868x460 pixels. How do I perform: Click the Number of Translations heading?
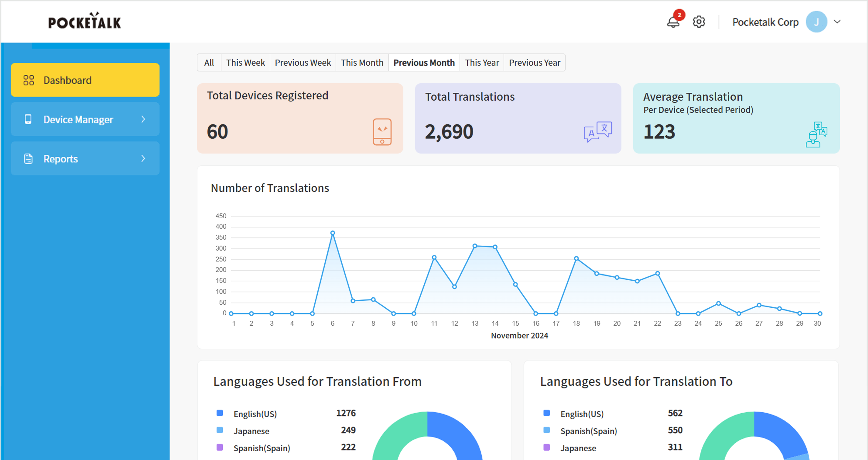coord(269,188)
